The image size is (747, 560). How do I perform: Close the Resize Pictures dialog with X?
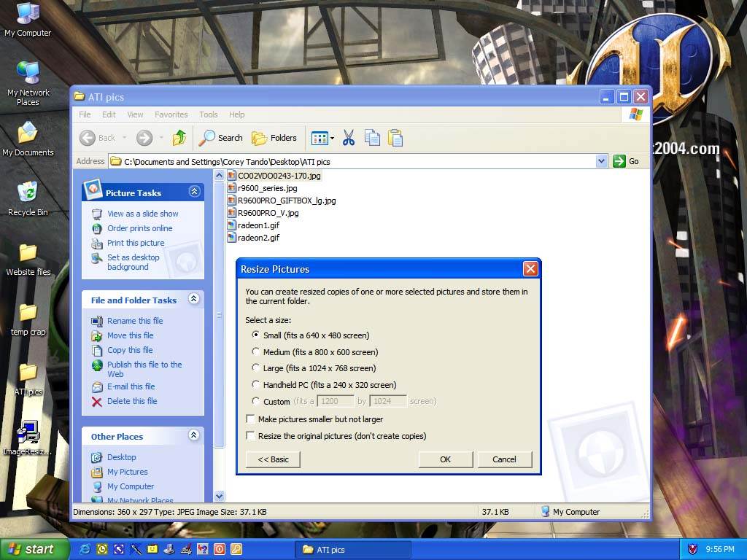point(530,269)
